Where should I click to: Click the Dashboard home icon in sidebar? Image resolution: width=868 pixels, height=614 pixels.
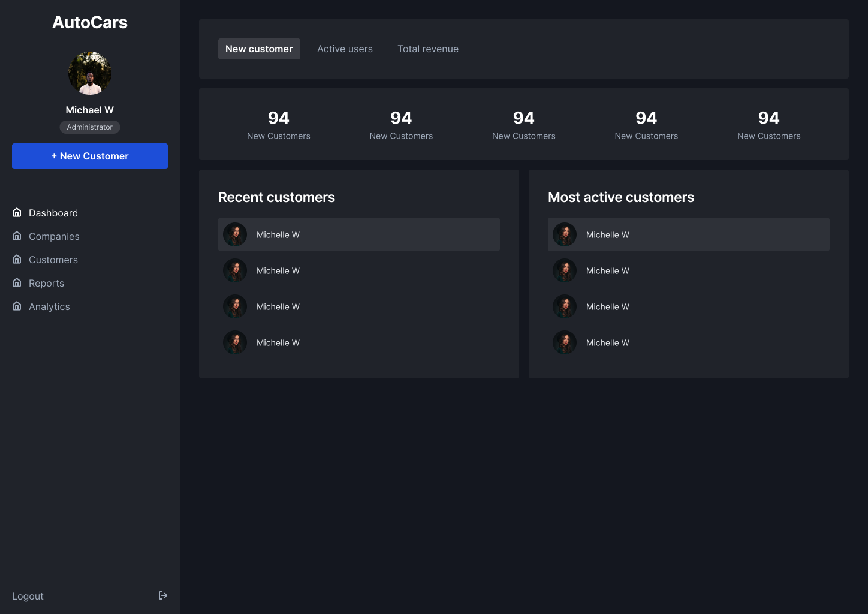pos(17,213)
